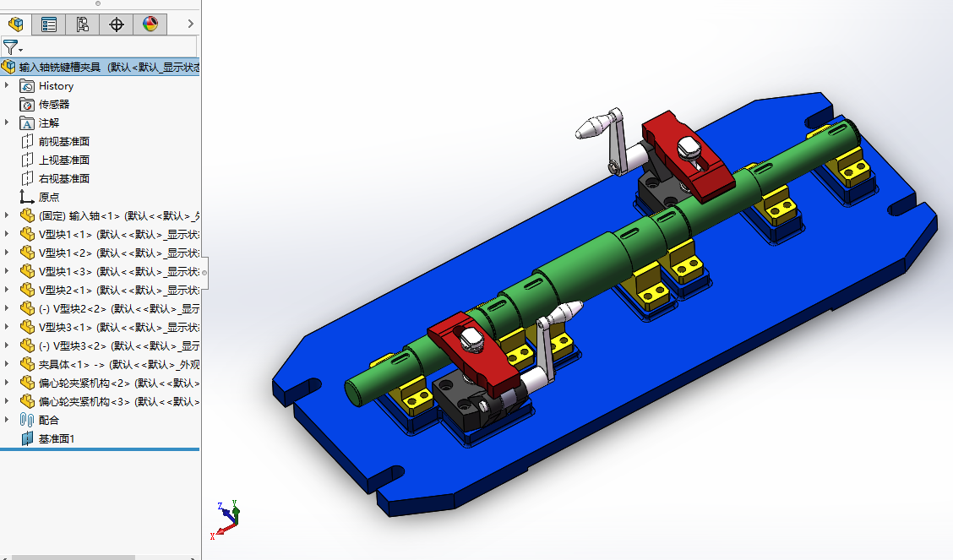Expand the 注解 annotations folder
The image size is (953, 560).
[x=7, y=122]
